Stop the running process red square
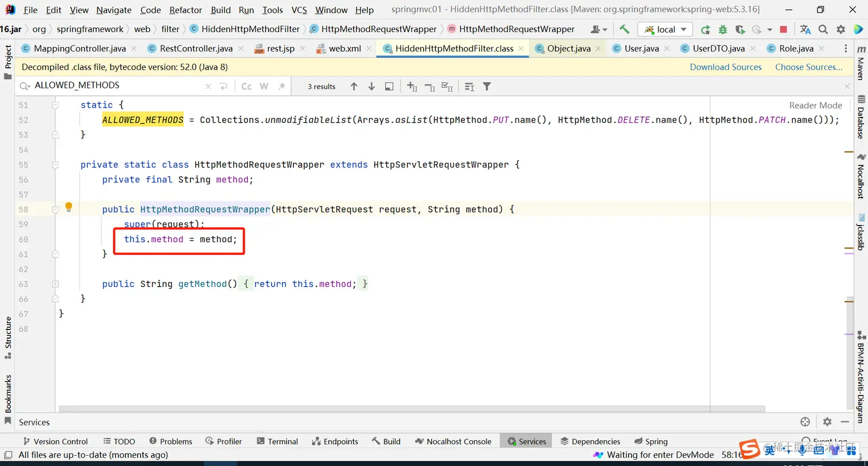This screenshot has height=466, width=868. click(784, 29)
